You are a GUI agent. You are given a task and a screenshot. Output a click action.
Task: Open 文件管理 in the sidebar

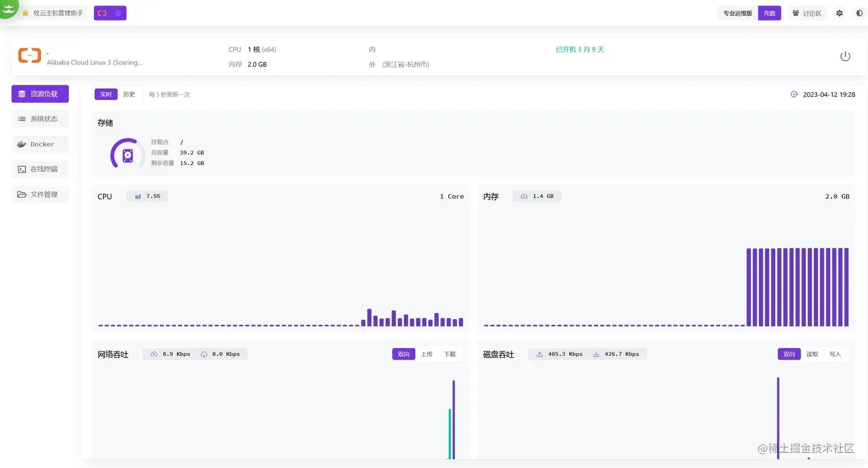[x=40, y=195]
